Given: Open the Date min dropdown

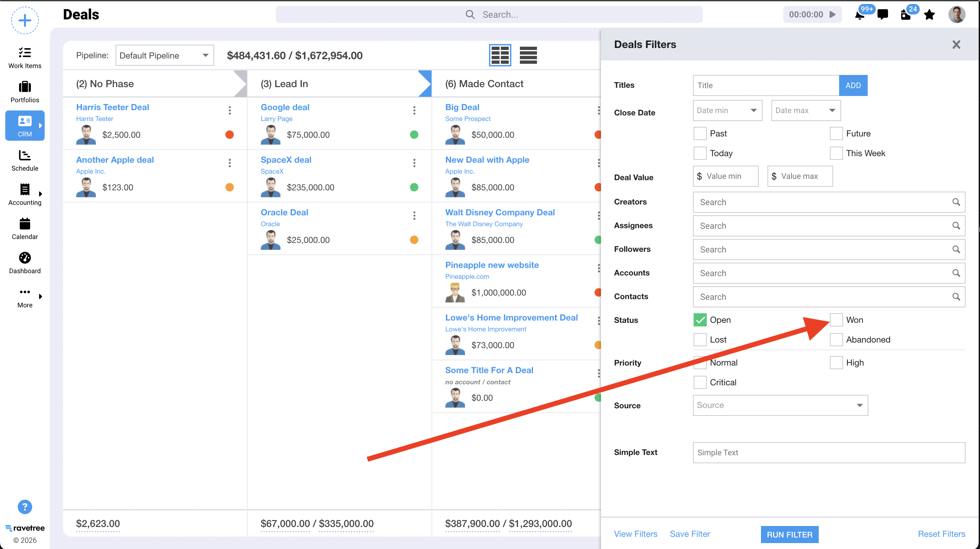Looking at the screenshot, I should click(727, 110).
